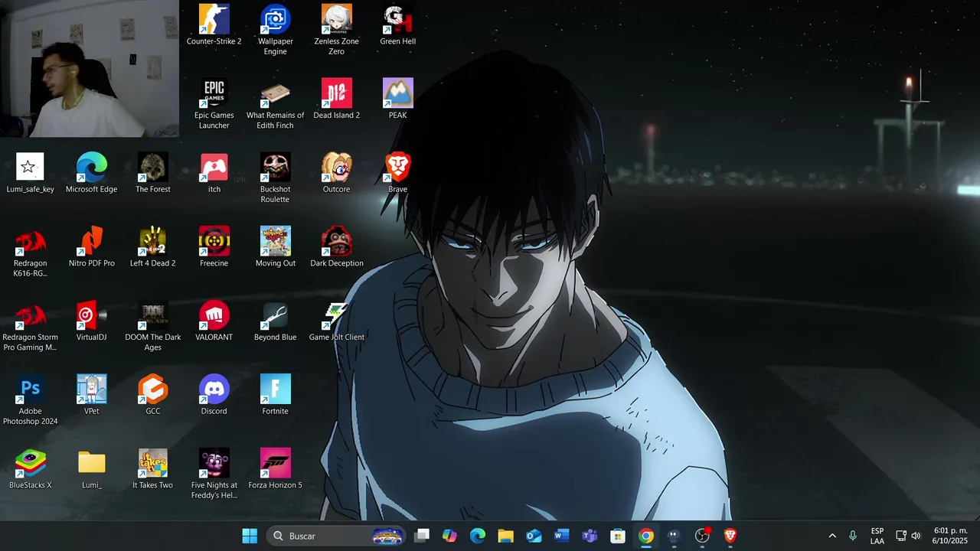Click the VirtualDJ desktop icon
Viewport: 980px width, 551px height.
[92, 321]
